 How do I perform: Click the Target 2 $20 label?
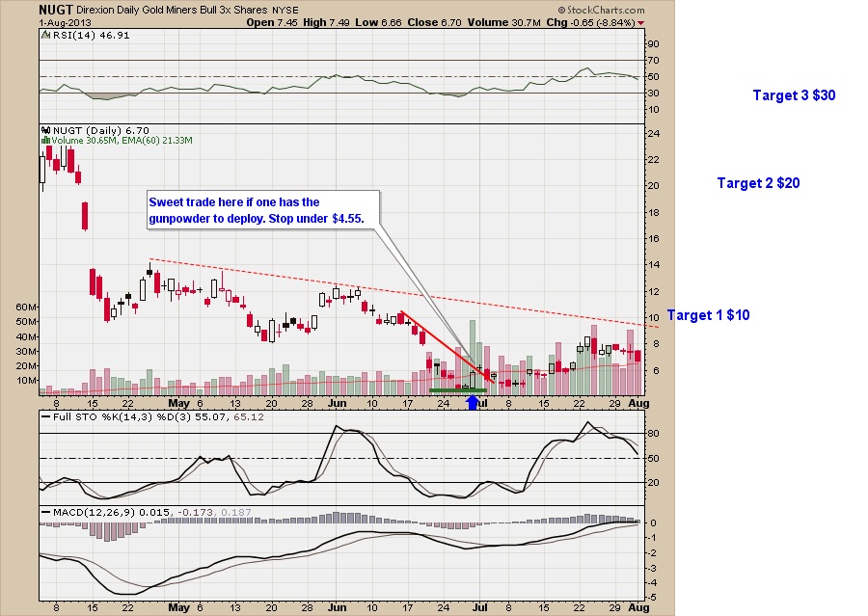758,183
